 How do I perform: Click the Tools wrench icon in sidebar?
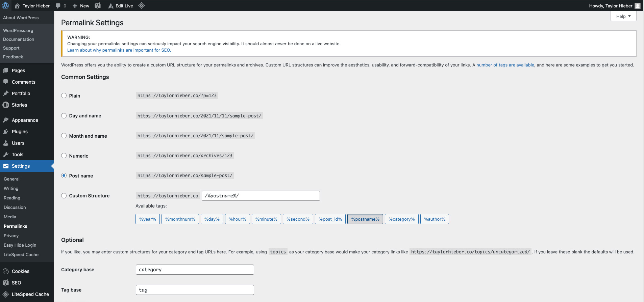6,155
